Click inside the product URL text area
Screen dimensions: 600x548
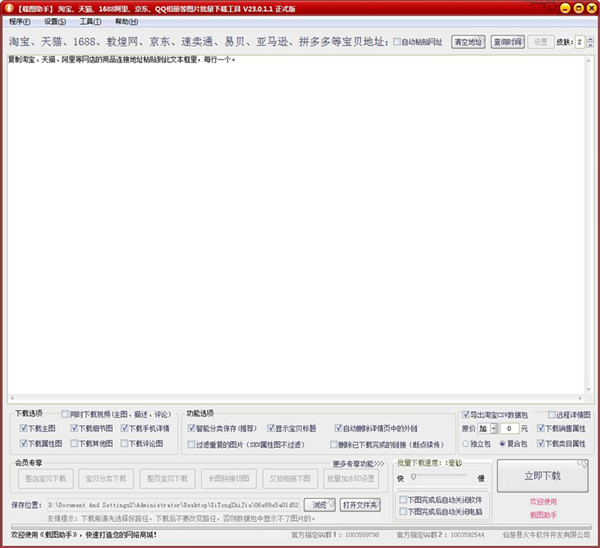300,230
